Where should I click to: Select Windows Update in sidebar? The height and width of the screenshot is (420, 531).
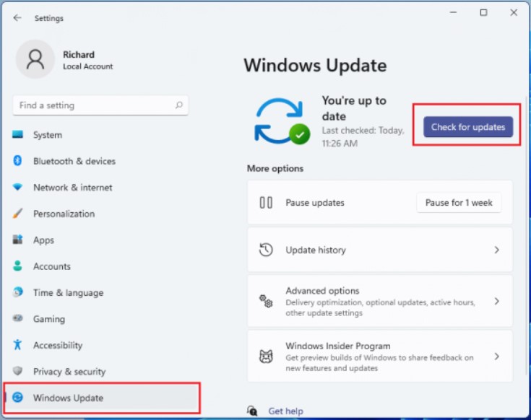tap(102, 398)
